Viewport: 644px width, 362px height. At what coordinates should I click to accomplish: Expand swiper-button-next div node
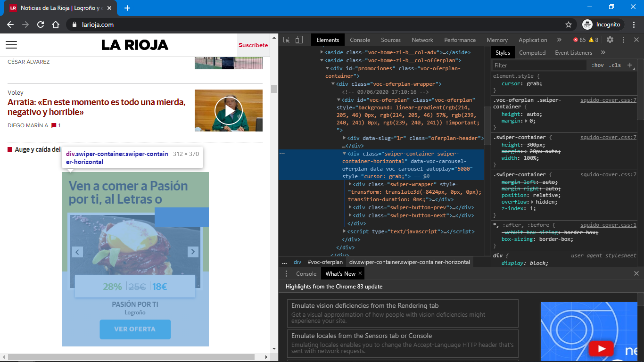click(x=350, y=215)
